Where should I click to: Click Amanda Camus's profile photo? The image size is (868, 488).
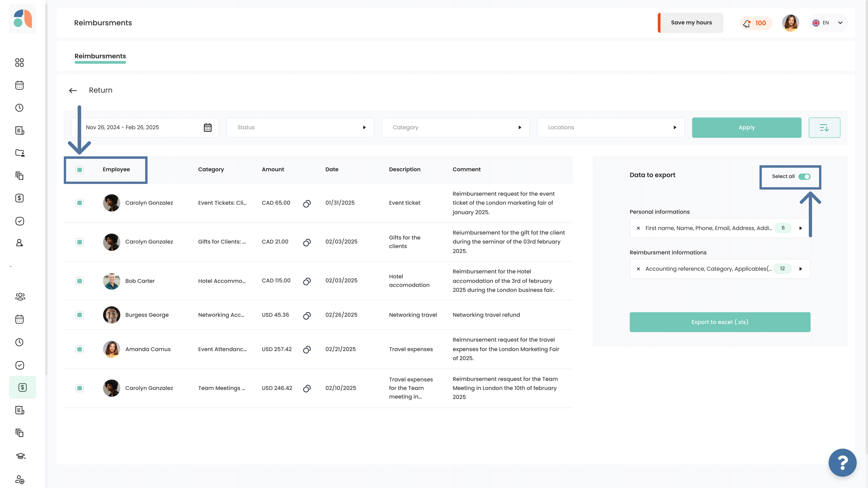[x=112, y=349]
